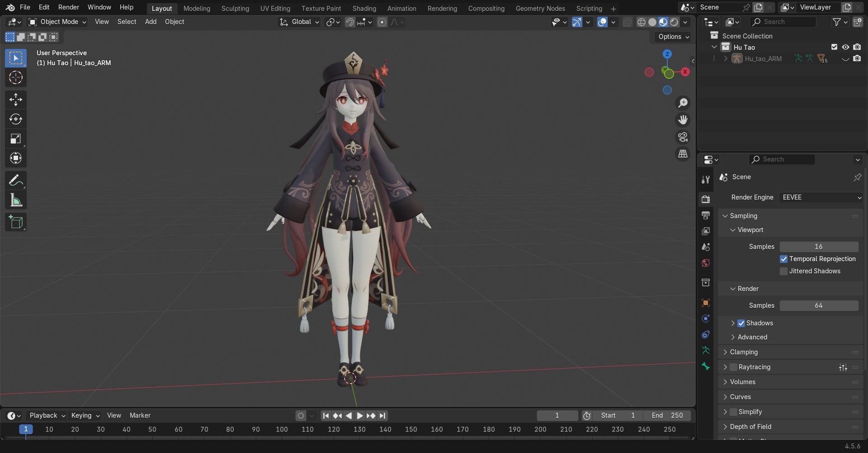This screenshot has height=453, width=868.
Task: Jump to the first frame
Action: 325,416
